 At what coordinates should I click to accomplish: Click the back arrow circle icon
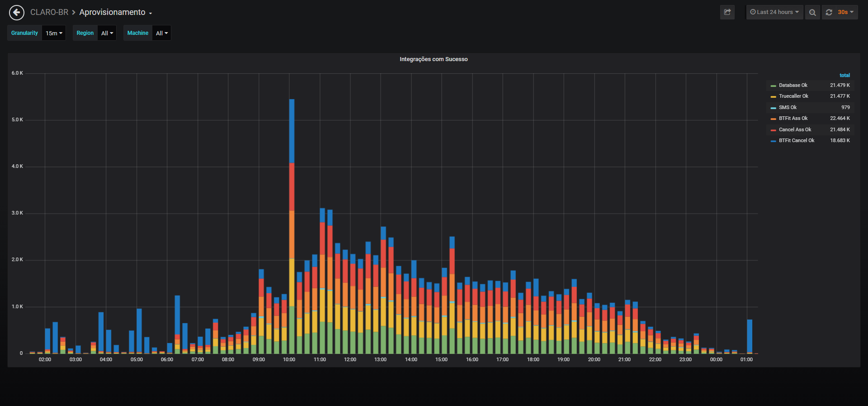pyautogui.click(x=17, y=13)
